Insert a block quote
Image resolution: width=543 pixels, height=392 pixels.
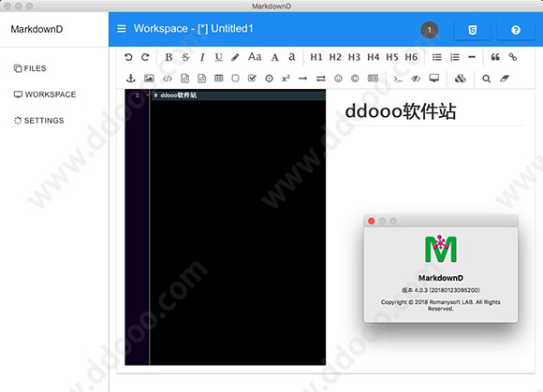495,57
